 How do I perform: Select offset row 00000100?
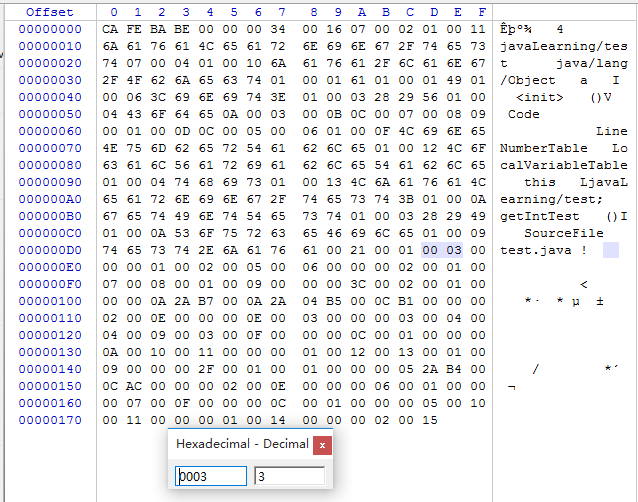50,301
